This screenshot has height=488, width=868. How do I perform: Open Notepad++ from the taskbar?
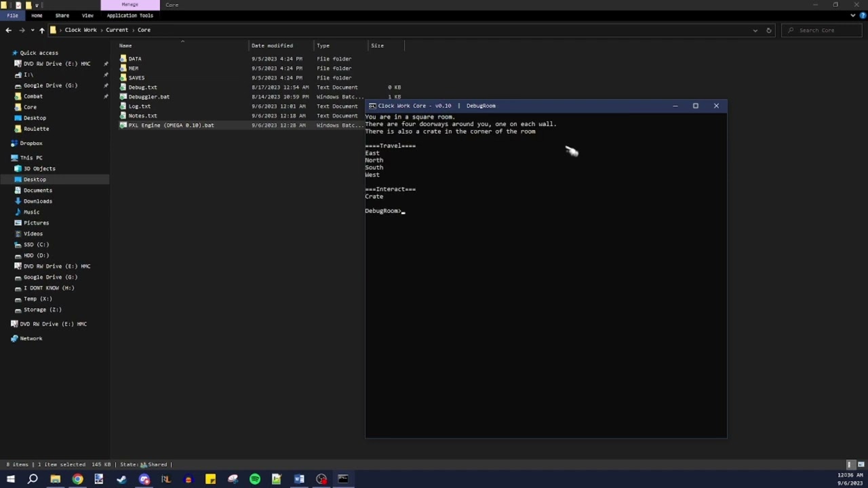pos(277,479)
